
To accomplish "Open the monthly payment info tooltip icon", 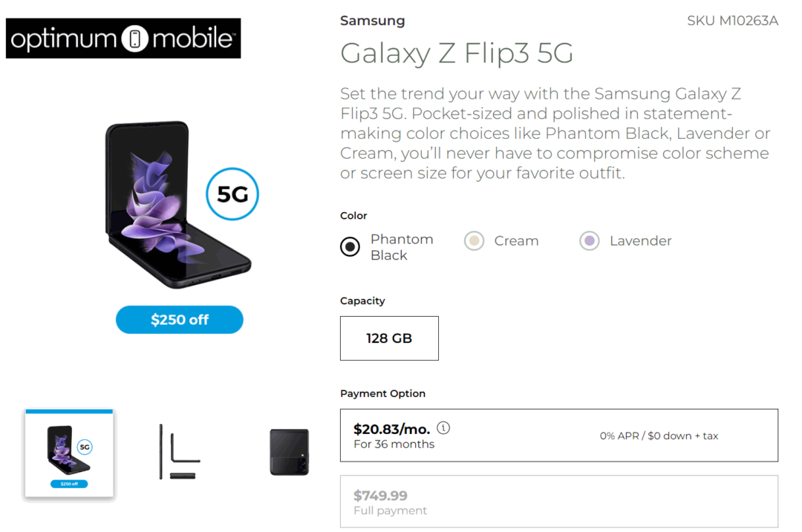I will click(x=443, y=427).
